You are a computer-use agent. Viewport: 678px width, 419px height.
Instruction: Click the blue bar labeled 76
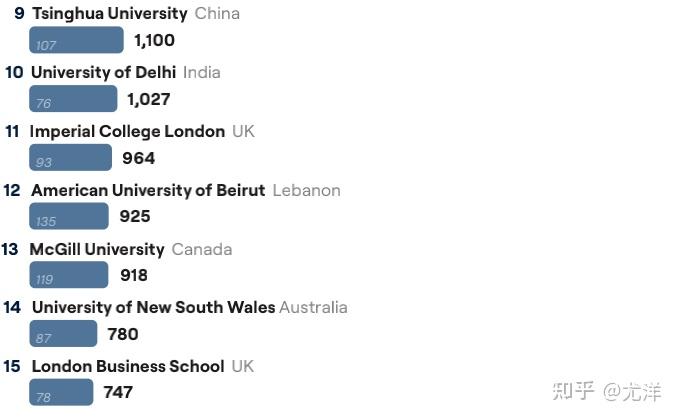(x=73, y=99)
